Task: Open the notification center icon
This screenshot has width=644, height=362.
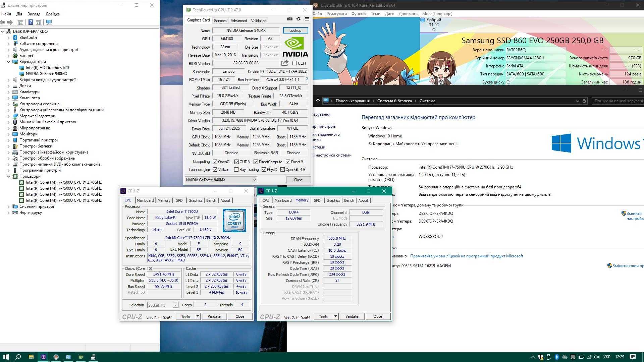Action: [x=633, y=357]
